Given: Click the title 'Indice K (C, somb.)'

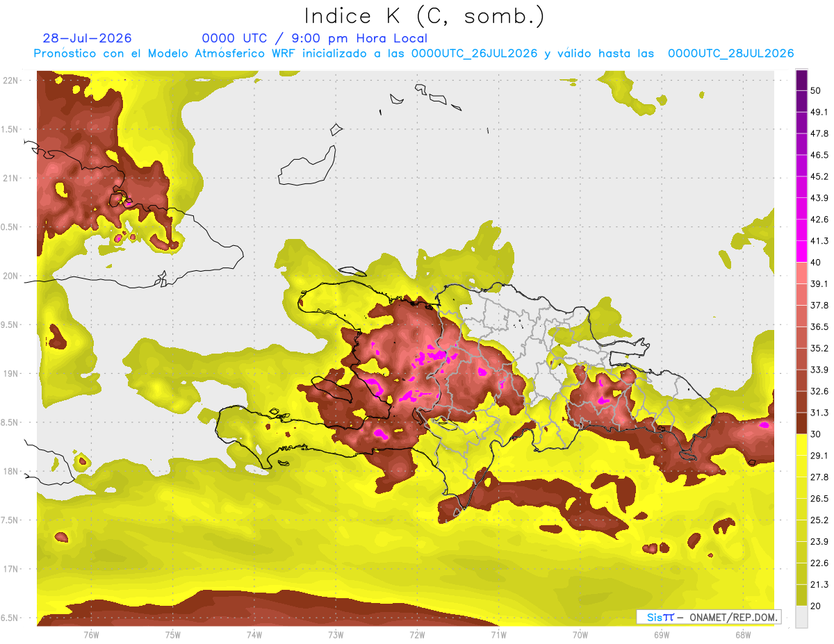Looking at the screenshot, I should tap(424, 16).
